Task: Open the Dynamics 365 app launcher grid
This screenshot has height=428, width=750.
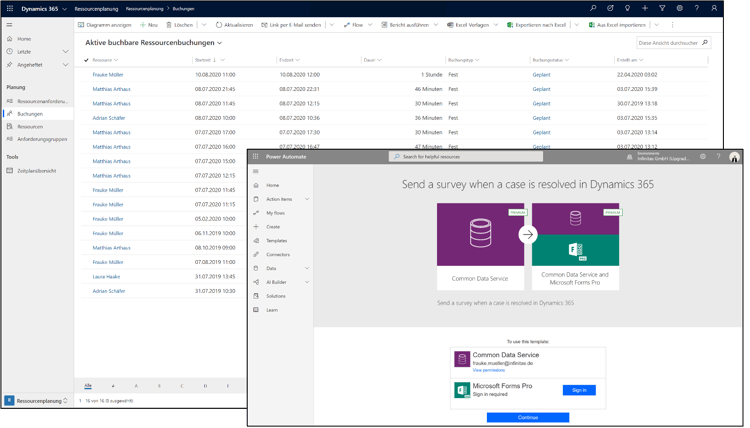Action: [x=10, y=8]
